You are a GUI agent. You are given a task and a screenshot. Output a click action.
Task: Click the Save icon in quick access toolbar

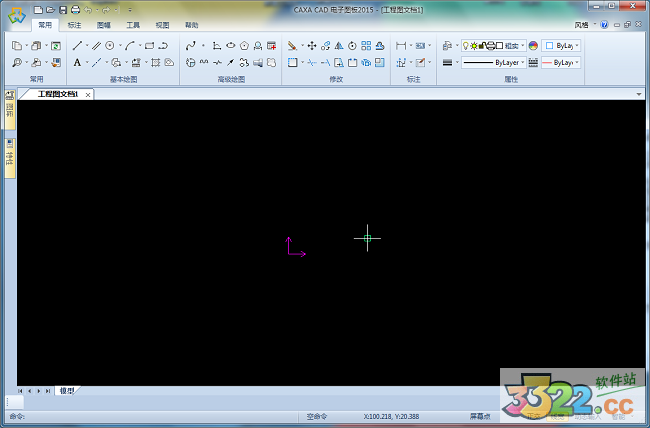point(63,9)
